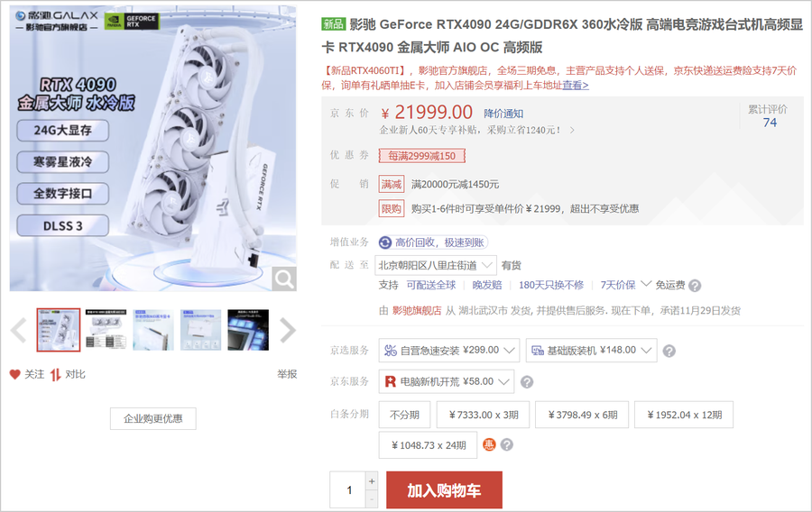Click the heart 关注 favorite icon

tap(15, 374)
